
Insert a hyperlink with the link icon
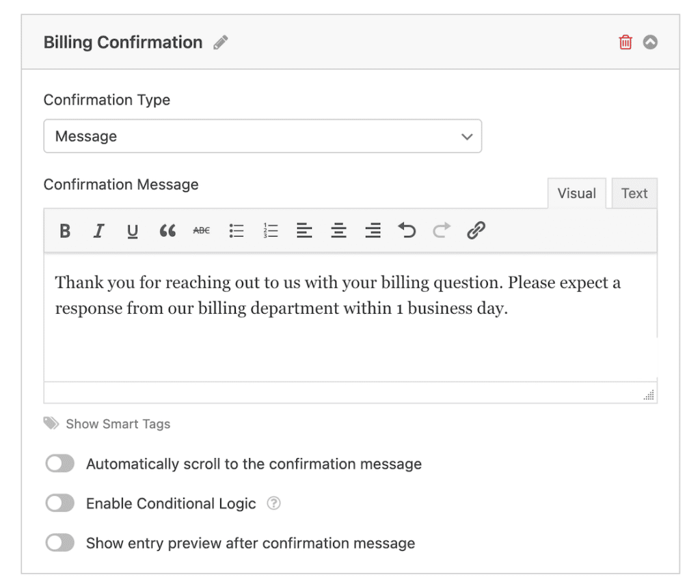click(x=476, y=230)
